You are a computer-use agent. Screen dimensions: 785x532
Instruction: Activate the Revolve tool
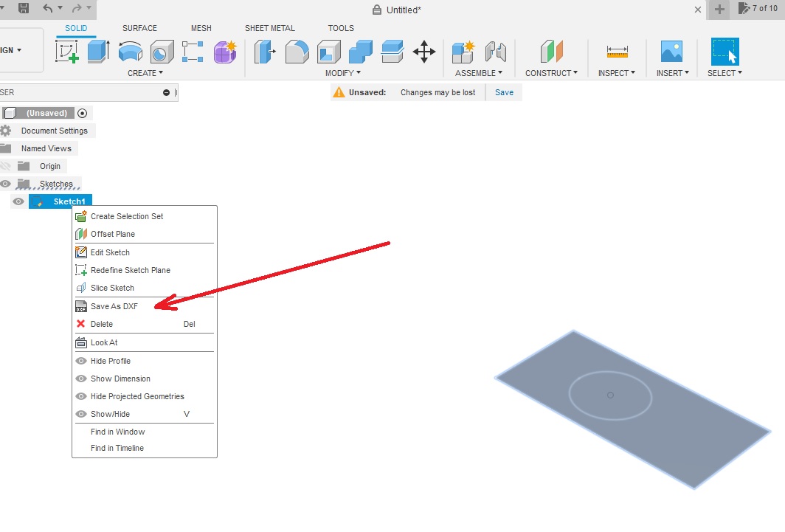[x=130, y=52]
